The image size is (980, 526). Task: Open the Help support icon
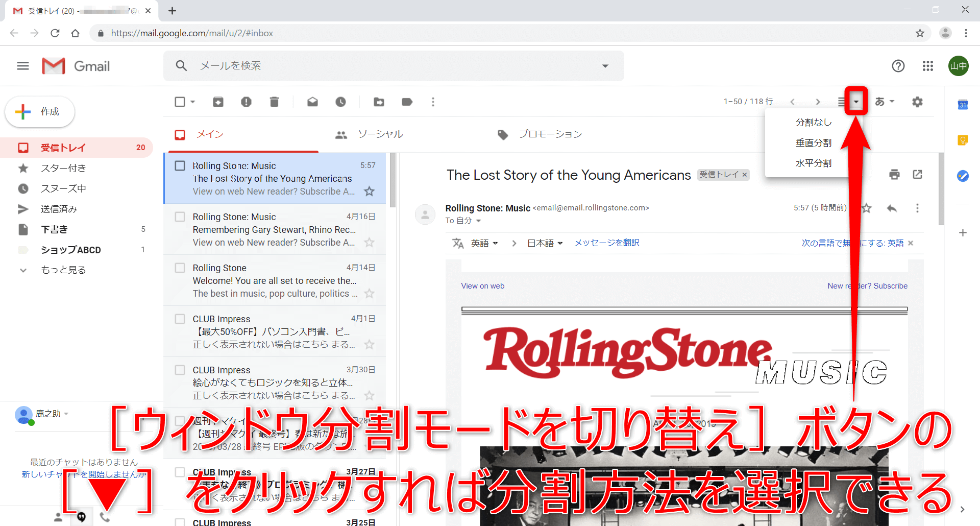(898, 66)
